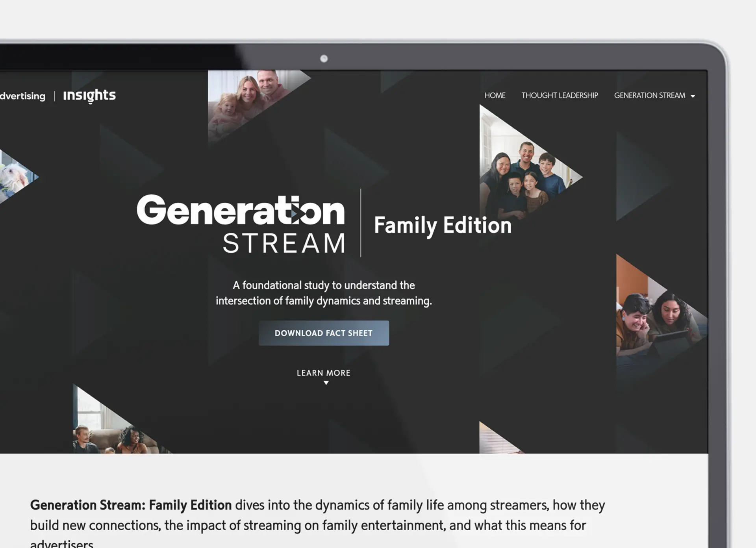Click the gradient fill of the fact sheet button
The width and height of the screenshot is (756, 548).
[324, 333]
